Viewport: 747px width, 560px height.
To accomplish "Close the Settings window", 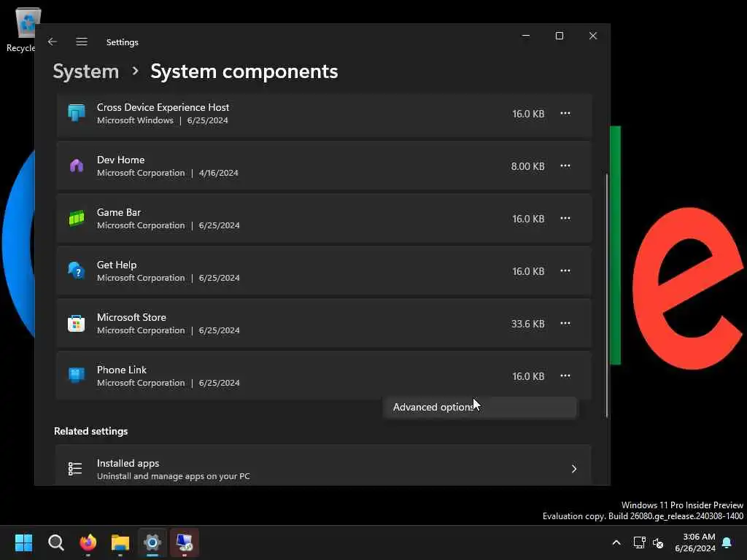I will click(592, 36).
